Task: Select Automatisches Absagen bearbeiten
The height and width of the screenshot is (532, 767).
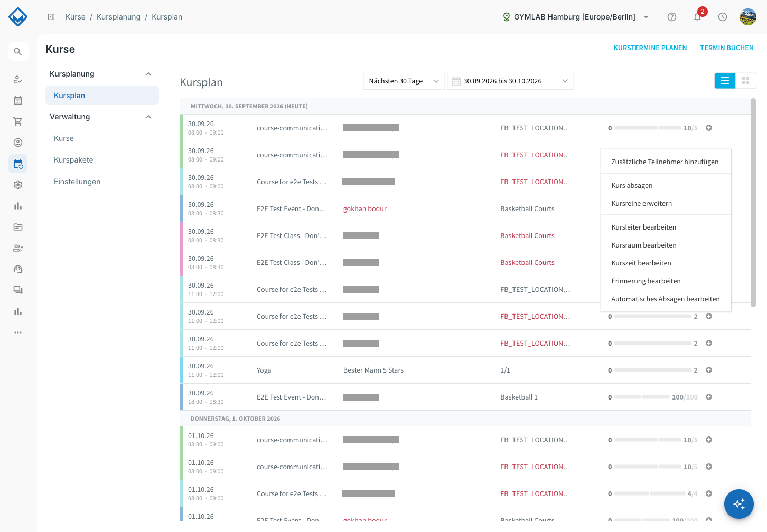Action: [x=666, y=299]
